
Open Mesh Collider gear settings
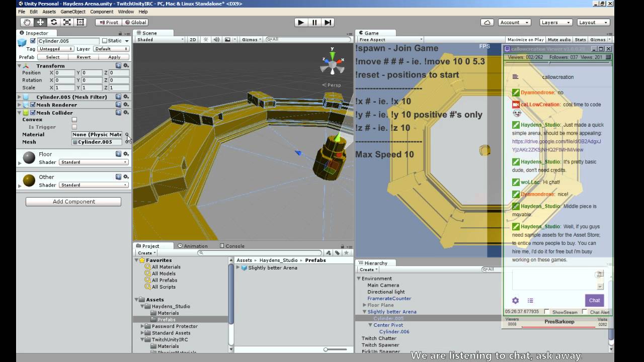click(x=126, y=113)
